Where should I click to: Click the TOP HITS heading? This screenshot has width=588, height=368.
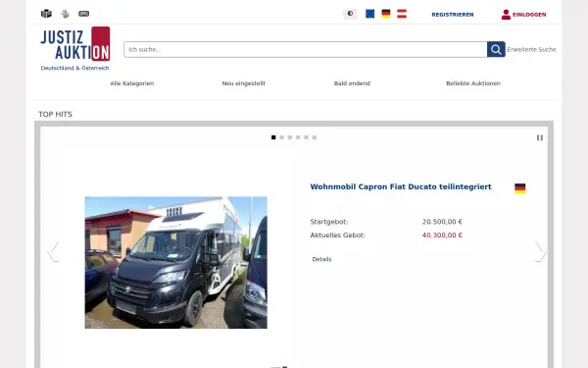[55, 114]
